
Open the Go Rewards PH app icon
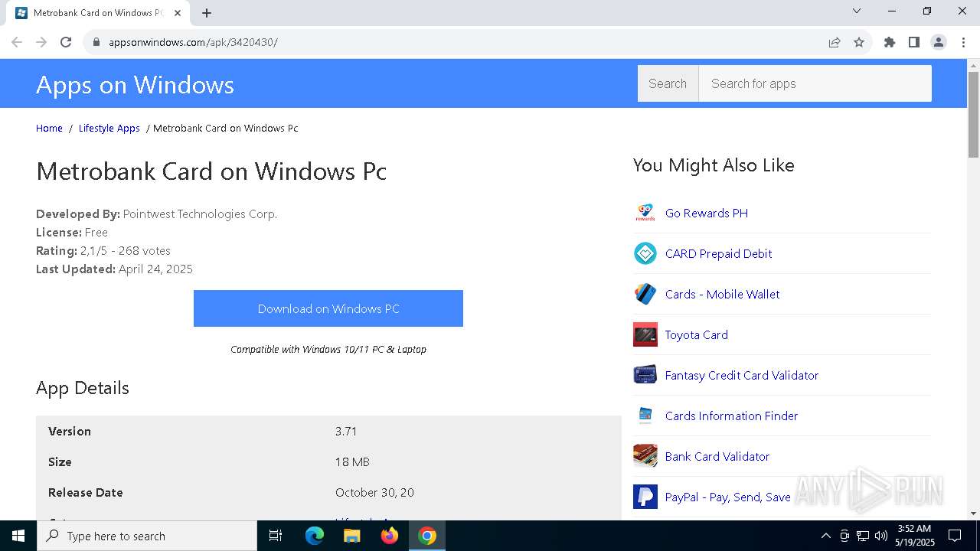pyautogui.click(x=645, y=213)
